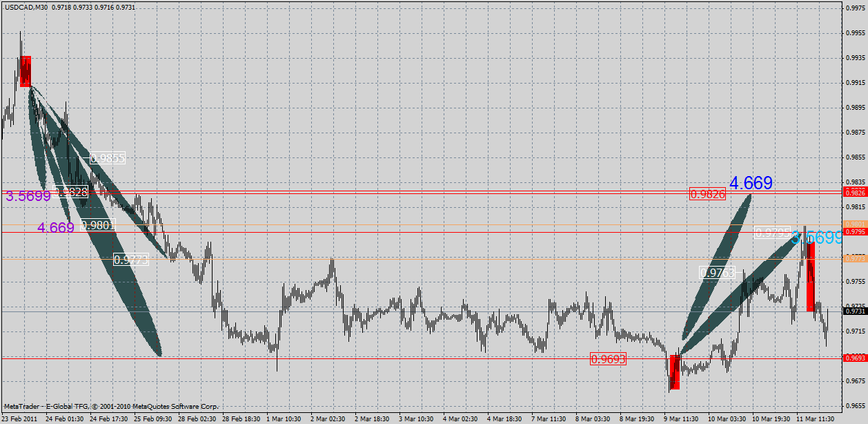Click the 0.9763 price label
868x424 pixels.
(716, 273)
